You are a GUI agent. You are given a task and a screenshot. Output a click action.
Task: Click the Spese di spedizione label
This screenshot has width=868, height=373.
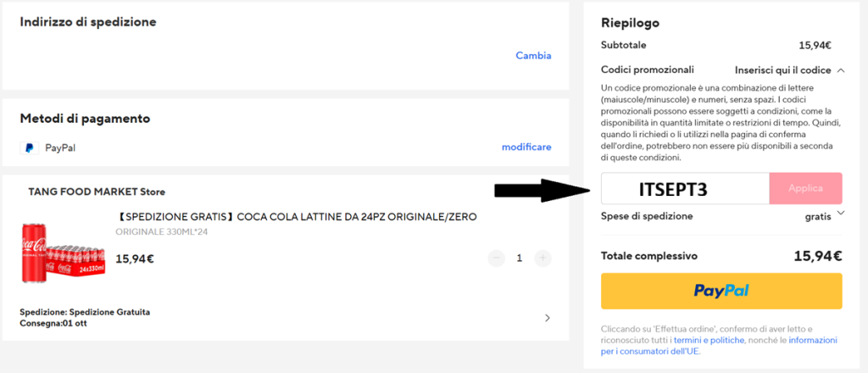647,216
